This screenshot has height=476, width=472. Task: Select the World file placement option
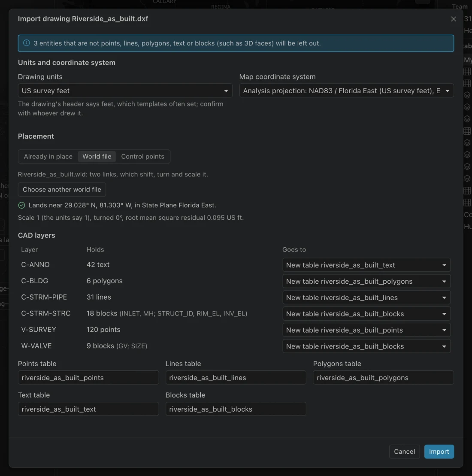(x=97, y=156)
